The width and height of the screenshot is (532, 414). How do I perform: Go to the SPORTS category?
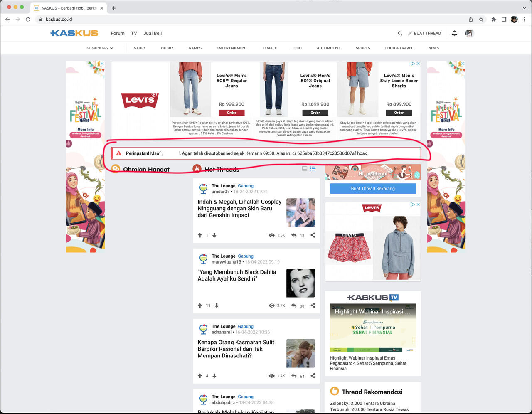click(363, 48)
